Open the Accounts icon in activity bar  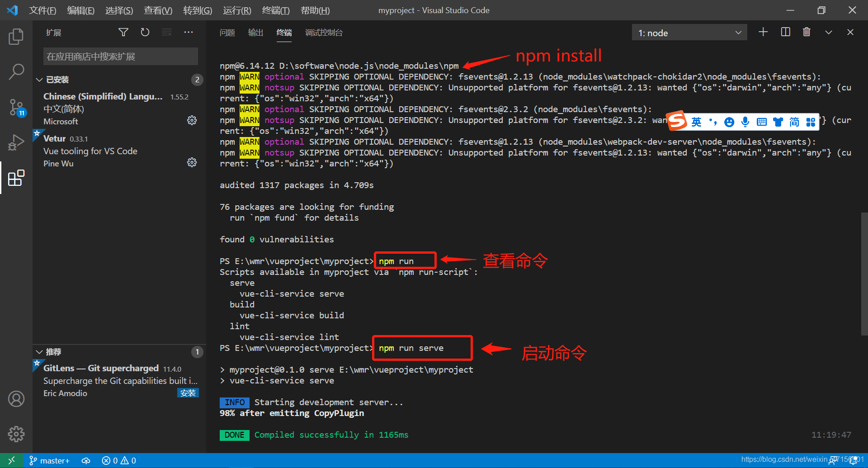pyautogui.click(x=16, y=399)
